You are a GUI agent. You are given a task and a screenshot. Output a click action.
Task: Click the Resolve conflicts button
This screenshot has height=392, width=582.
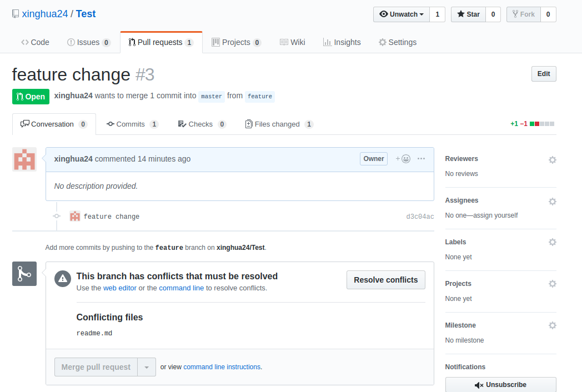[x=385, y=280]
